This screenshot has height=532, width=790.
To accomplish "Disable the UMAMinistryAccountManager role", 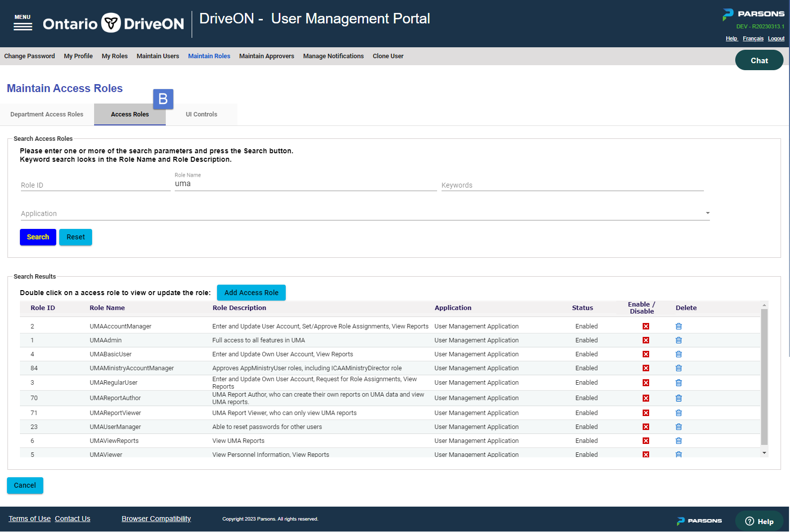I will pyautogui.click(x=646, y=368).
